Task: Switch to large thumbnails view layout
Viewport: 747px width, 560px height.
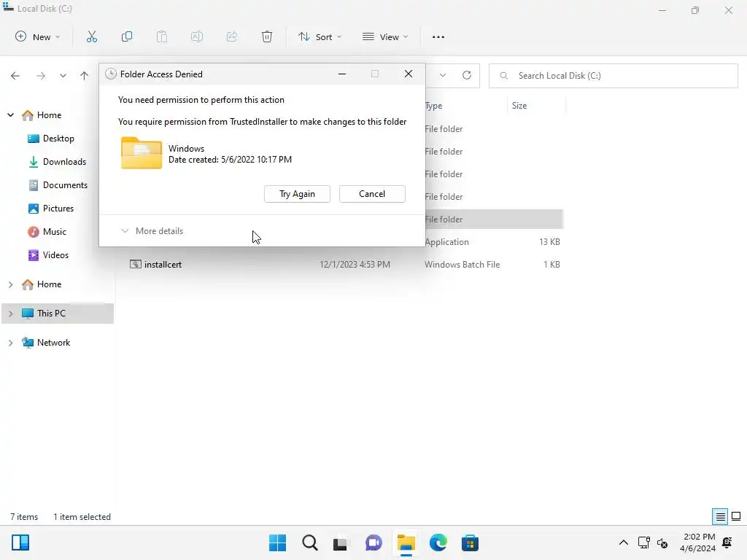Action: tap(736, 516)
